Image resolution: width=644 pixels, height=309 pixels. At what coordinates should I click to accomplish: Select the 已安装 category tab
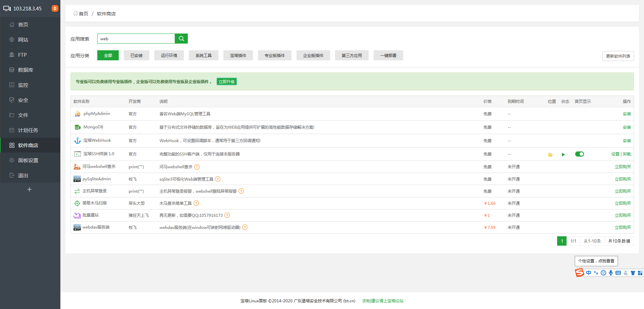(x=137, y=55)
